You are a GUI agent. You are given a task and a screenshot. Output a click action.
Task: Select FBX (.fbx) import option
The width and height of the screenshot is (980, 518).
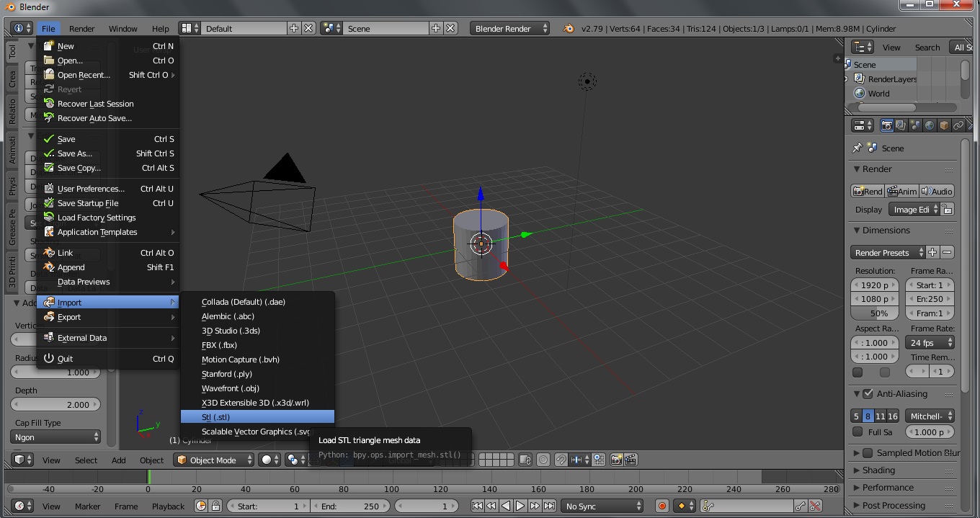coord(257,344)
